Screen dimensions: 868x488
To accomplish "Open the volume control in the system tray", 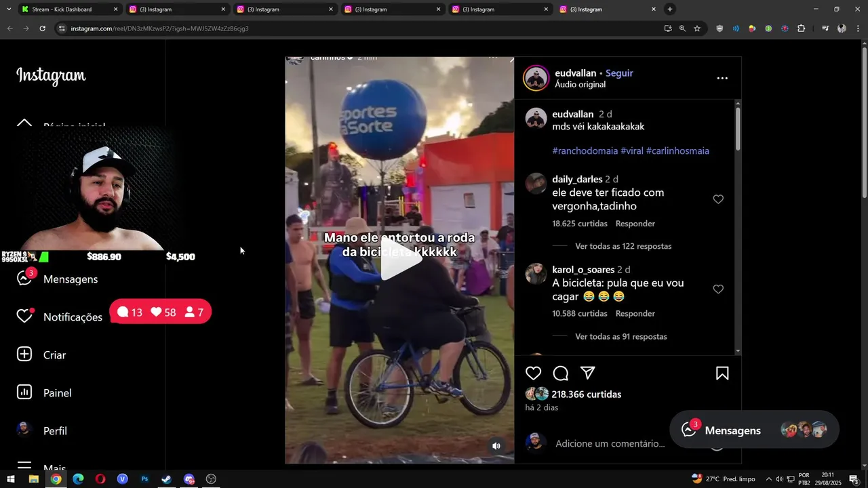I will point(779,479).
